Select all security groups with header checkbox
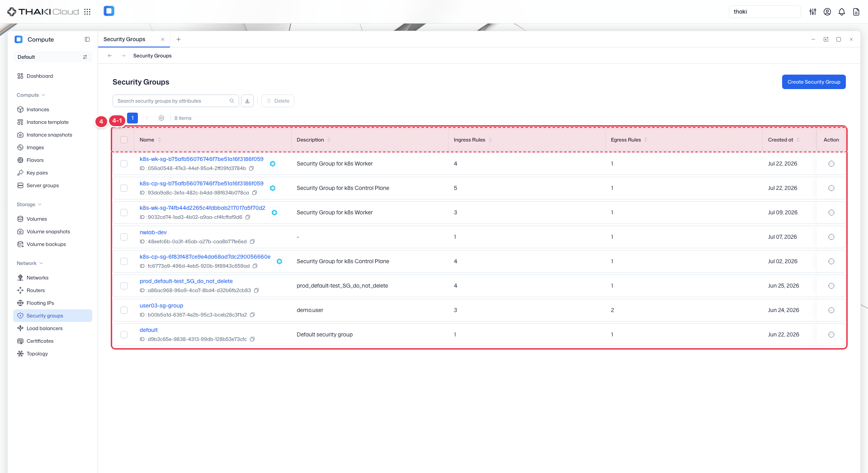Image resolution: width=868 pixels, height=473 pixels. pyautogui.click(x=124, y=140)
